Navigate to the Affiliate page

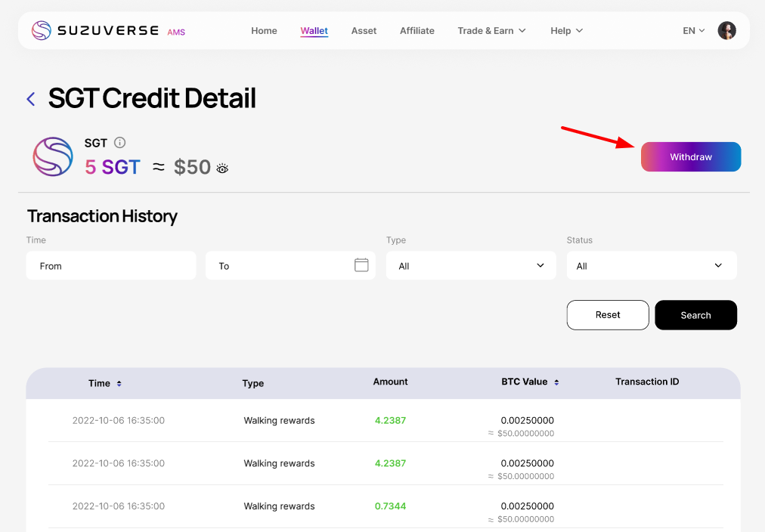tap(417, 31)
